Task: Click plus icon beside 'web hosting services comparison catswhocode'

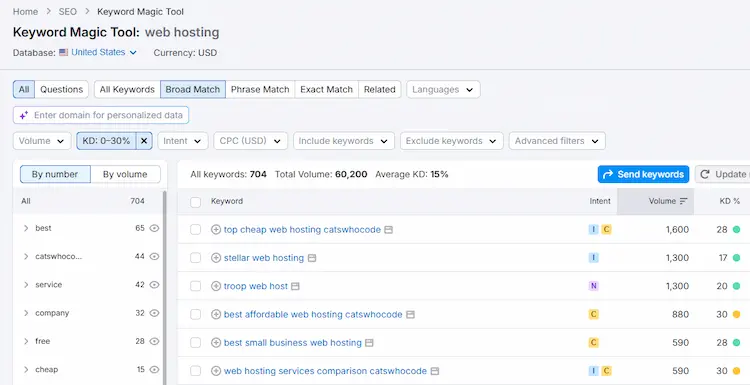Action: click(x=216, y=371)
